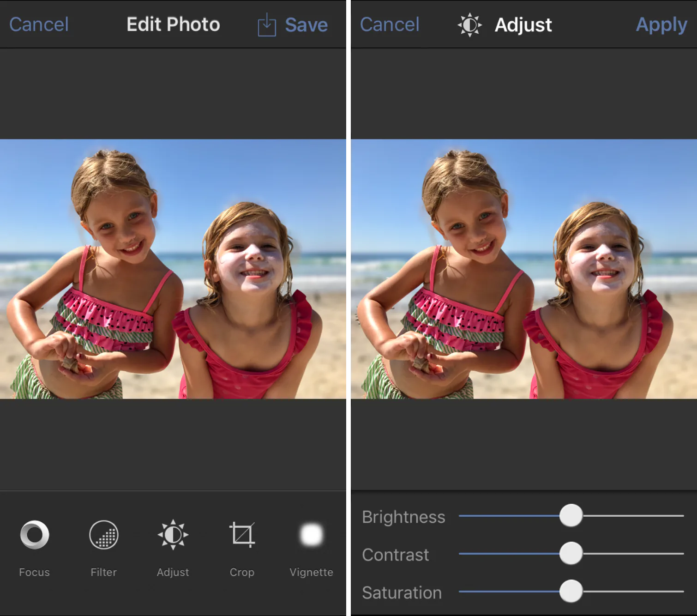Tap the 'Edit Photo' title text
697x616 pixels.
point(174,24)
